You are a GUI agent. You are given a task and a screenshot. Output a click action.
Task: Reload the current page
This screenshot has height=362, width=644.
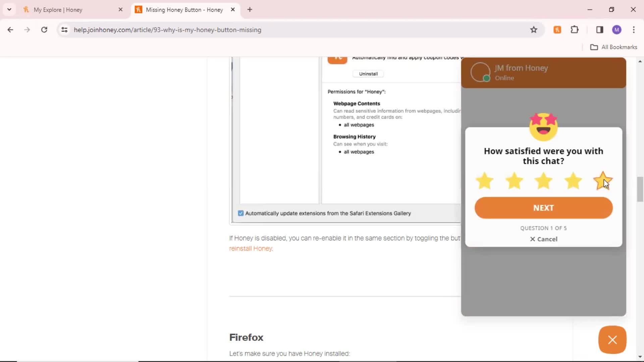pos(44,30)
